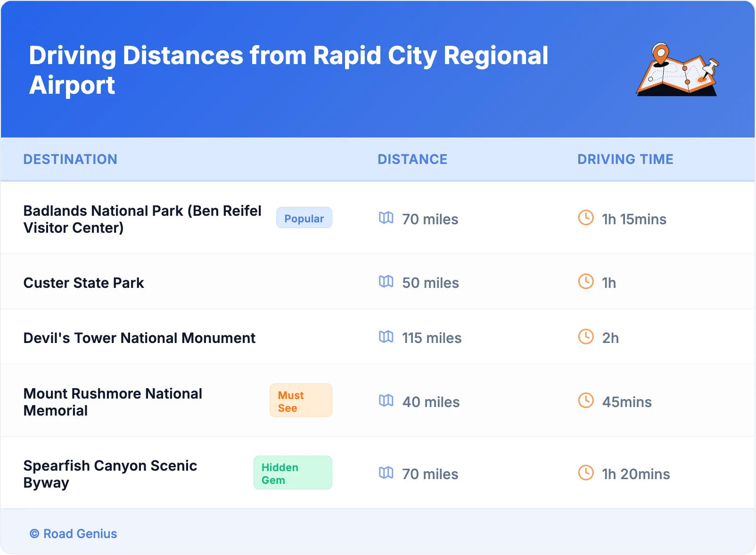Click the clock icon beside 2h

(x=586, y=336)
